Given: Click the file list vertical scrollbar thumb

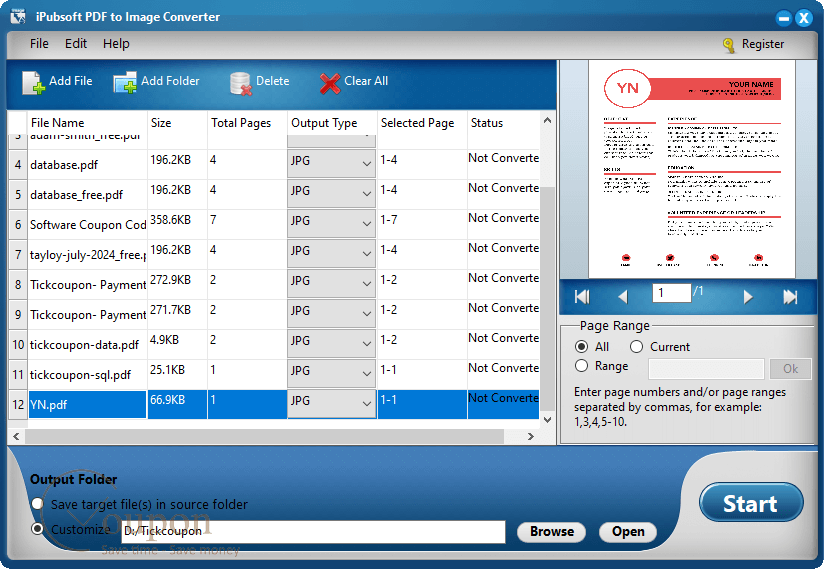Looking at the screenshot, I should pos(547,298).
